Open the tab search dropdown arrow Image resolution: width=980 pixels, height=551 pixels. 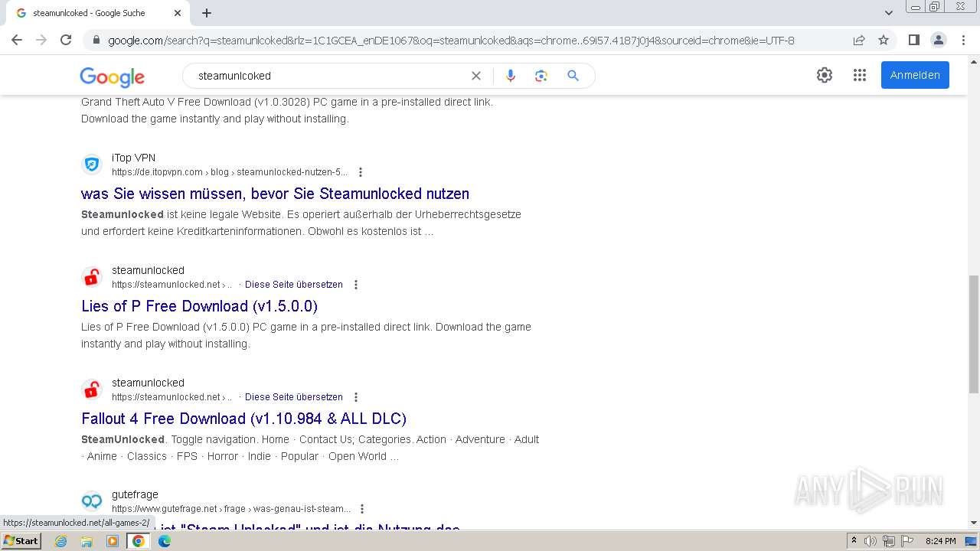tap(888, 13)
